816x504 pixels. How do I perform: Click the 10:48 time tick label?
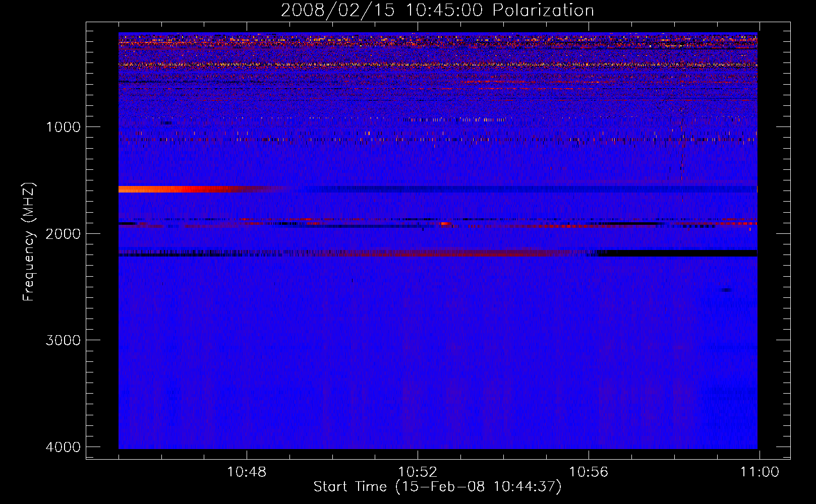coord(247,472)
